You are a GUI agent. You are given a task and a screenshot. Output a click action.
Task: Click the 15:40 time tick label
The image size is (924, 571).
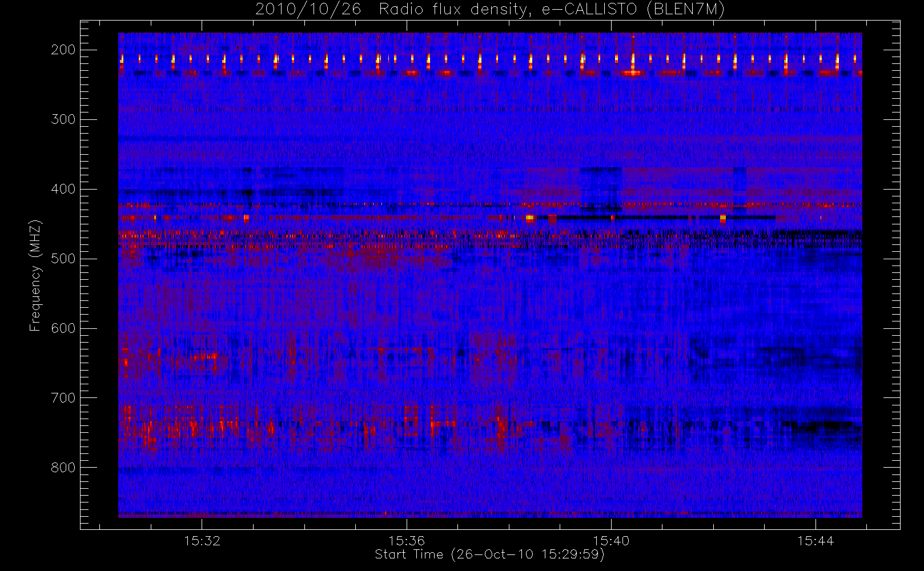[611, 541]
